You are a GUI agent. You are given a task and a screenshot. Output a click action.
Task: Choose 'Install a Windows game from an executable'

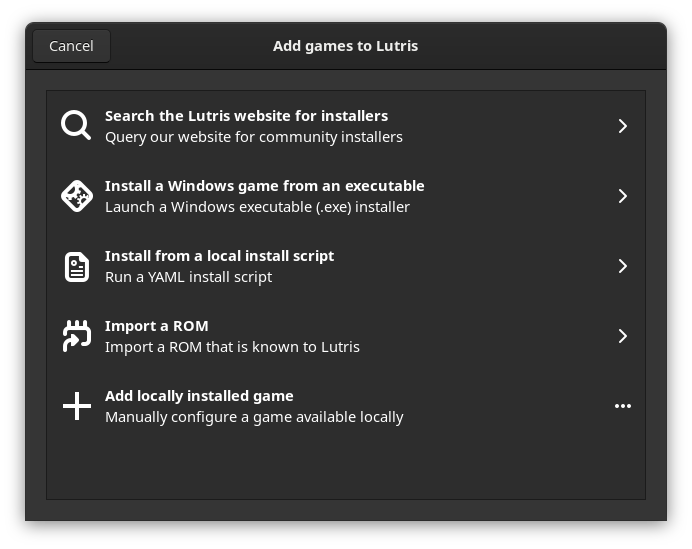[x=264, y=186]
